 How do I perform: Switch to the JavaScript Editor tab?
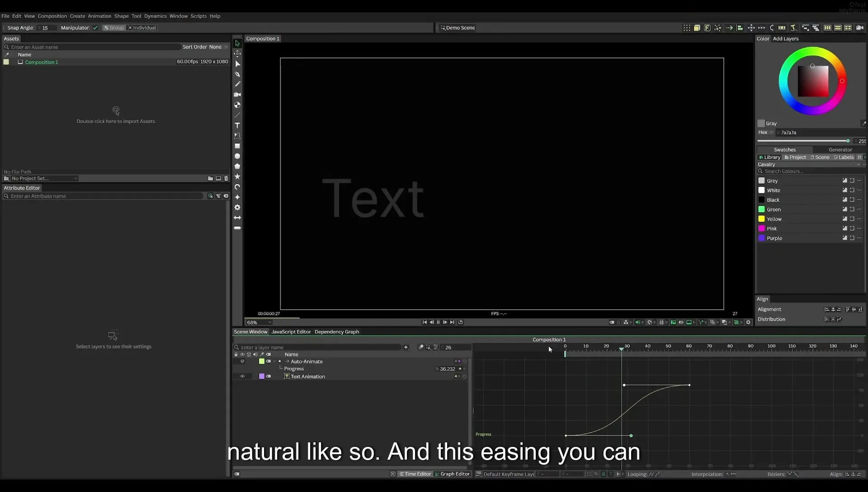tap(291, 332)
